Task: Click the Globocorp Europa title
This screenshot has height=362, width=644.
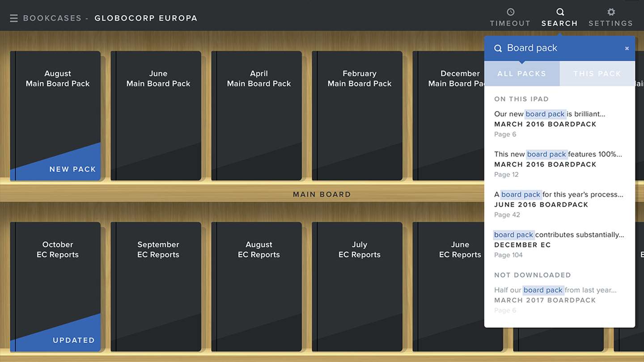Action: point(146,18)
